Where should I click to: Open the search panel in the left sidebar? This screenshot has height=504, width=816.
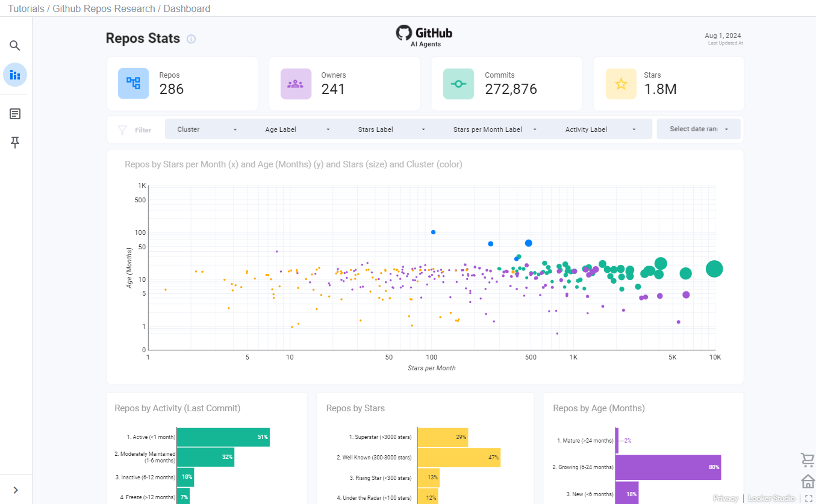pos(14,45)
